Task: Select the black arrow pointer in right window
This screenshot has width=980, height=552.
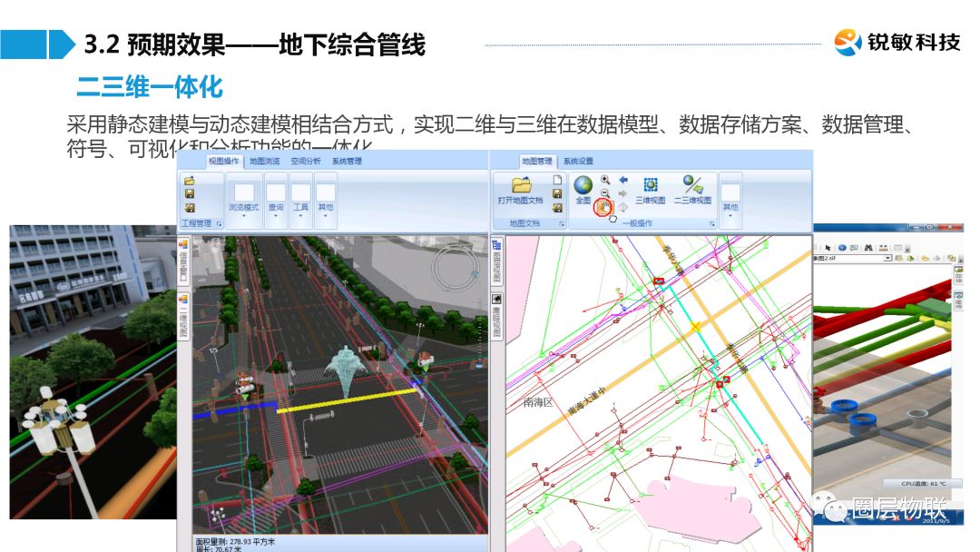Action: click(x=828, y=248)
